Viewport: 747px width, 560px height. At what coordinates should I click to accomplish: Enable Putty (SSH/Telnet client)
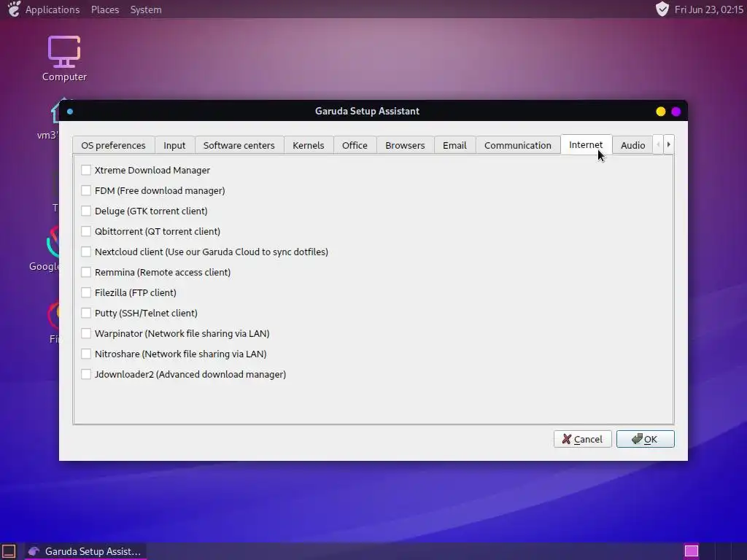[86, 313]
